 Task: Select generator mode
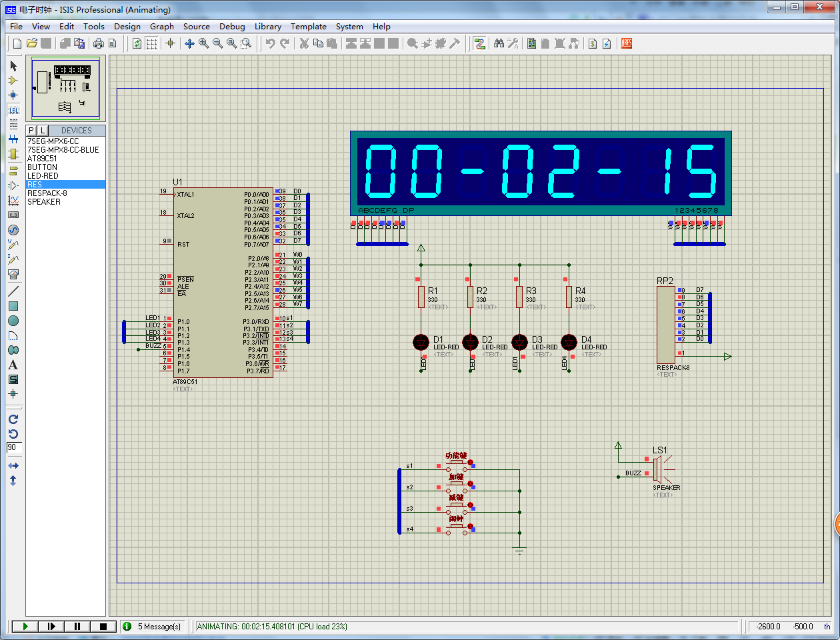coord(13,229)
